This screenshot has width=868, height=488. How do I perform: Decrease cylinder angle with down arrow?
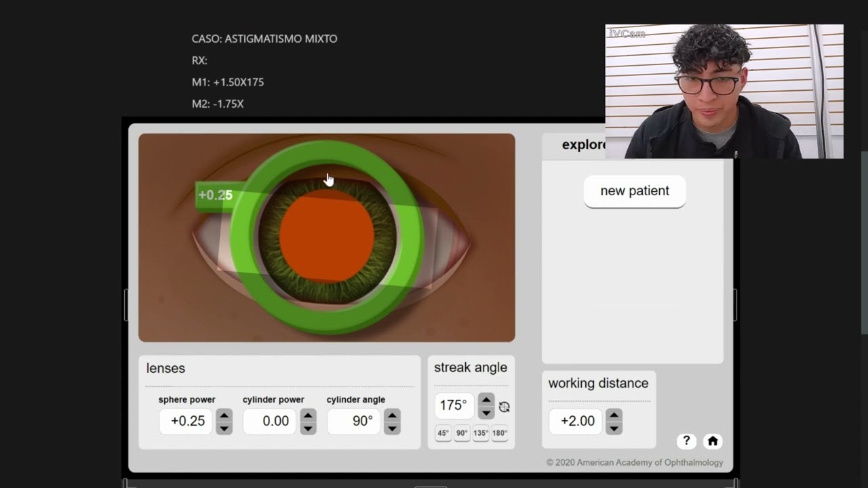point(392,428)
